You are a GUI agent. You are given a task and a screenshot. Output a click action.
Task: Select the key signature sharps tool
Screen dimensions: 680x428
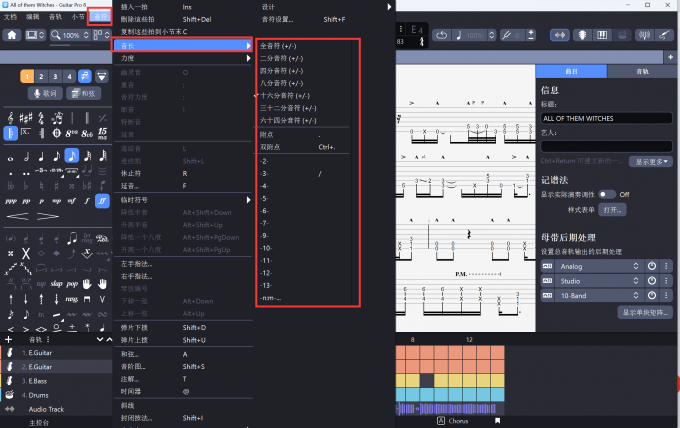(26, 118)
